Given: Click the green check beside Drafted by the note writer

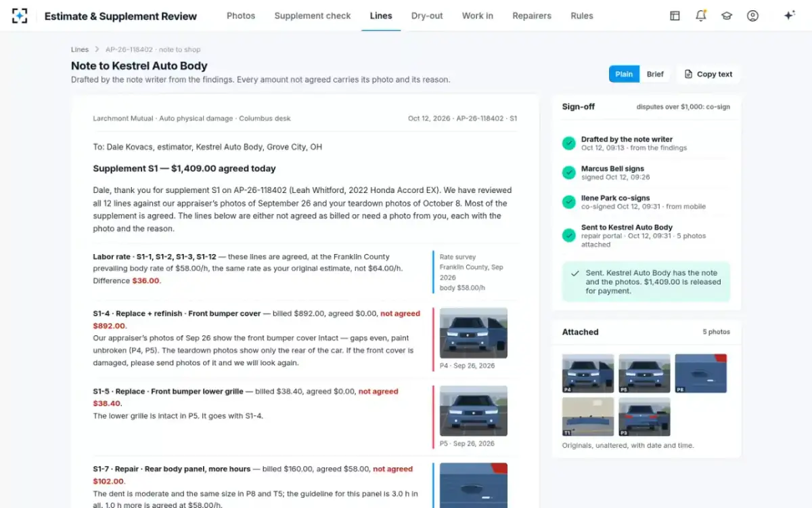Looking at the screenshot, I should point(569,144).
